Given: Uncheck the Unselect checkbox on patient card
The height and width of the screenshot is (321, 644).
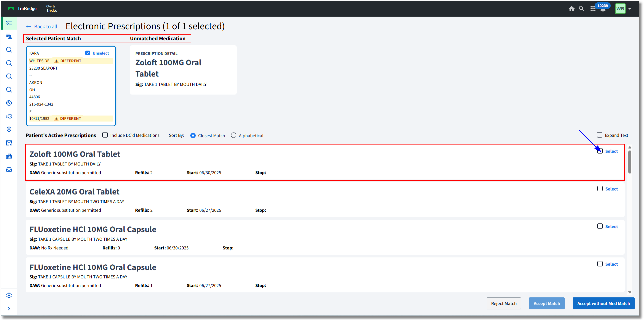Looking at the screenshot, I should point(88,53).
